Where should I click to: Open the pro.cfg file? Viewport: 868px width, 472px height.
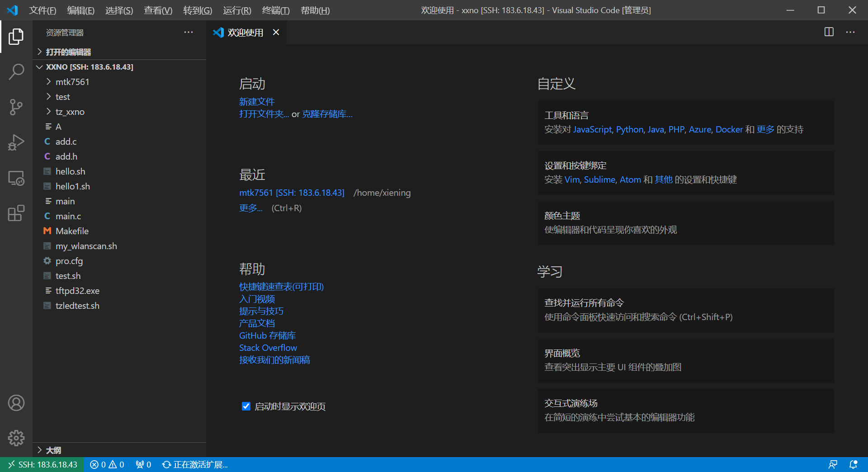coord(119,261)
